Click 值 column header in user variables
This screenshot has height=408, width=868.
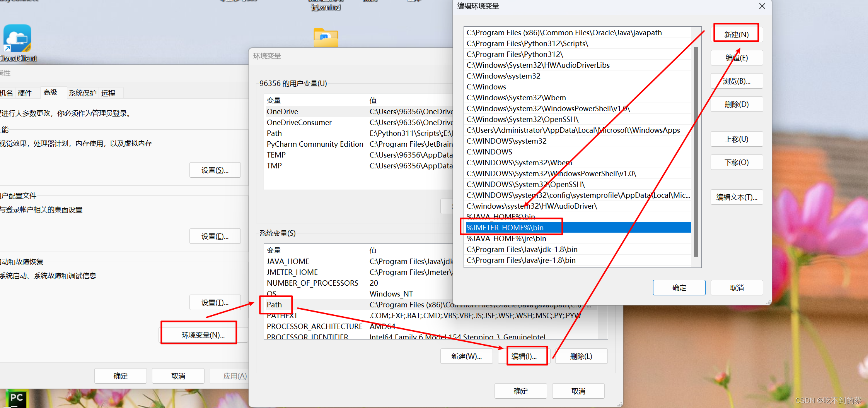click(x=410, y=100)
